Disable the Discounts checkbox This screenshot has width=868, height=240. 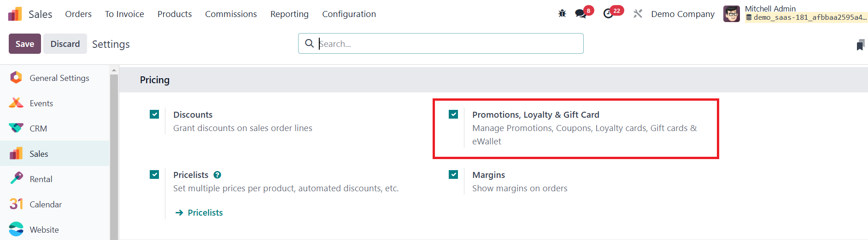tap(154, 114)
